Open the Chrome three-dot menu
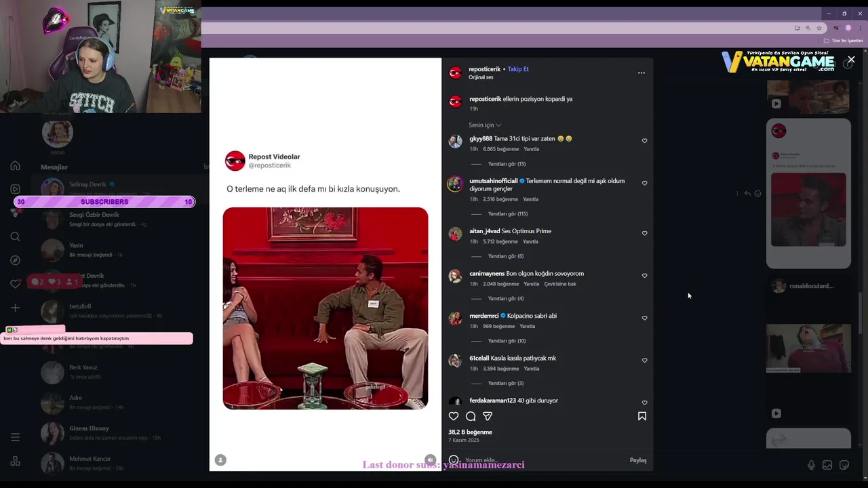This screenshot has height=488, width=868. coord(861,28)
